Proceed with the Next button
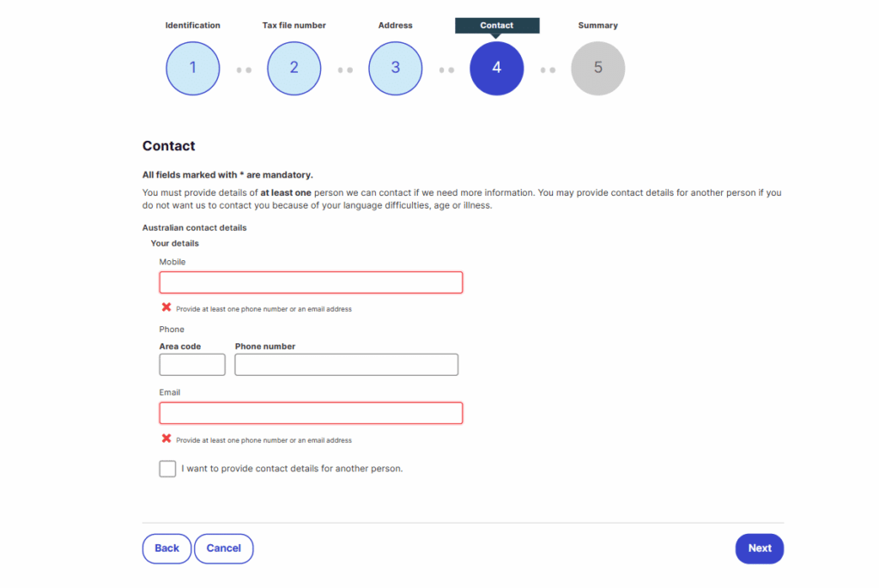Image resolution: width=879 pixels, height=588 pixels. pos(759,549)
